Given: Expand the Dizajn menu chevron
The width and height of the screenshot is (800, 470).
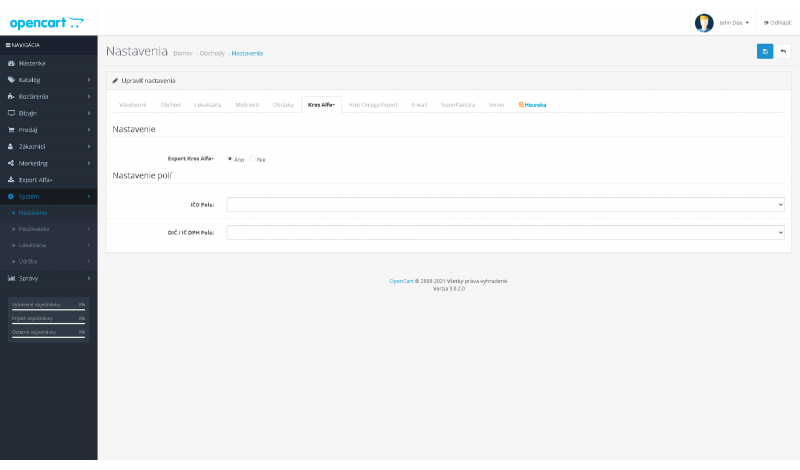Looking at the screenshot, I should [89, 113].
